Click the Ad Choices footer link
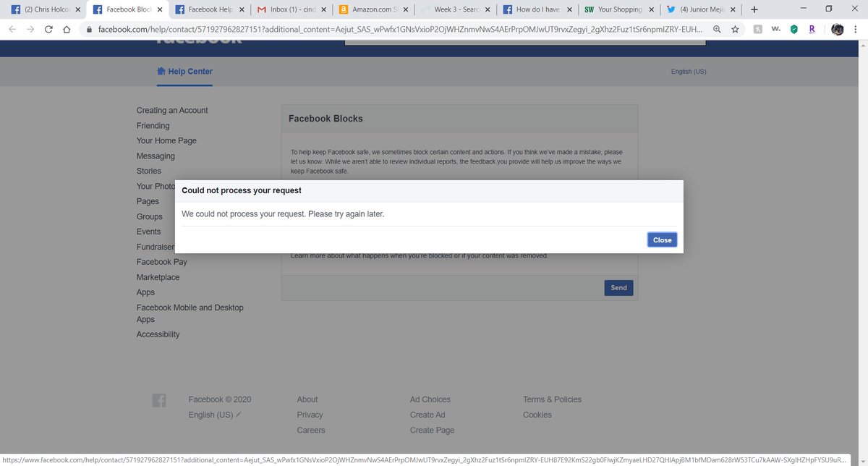This screenshot has width=868, height=466. pos(430,399)
